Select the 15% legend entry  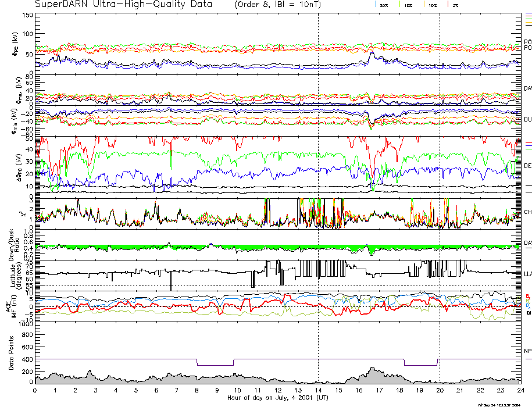pyautogui.click(x=408, y=5)
